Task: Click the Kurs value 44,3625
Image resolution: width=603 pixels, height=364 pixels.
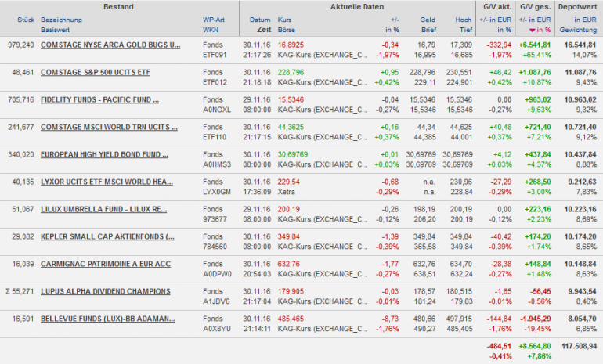Action: click(x=291, y=128)
